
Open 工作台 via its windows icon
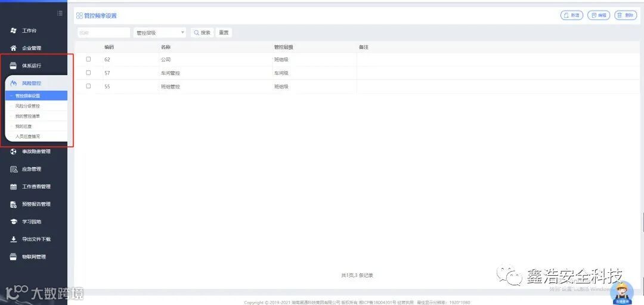(x=13, y=31)
